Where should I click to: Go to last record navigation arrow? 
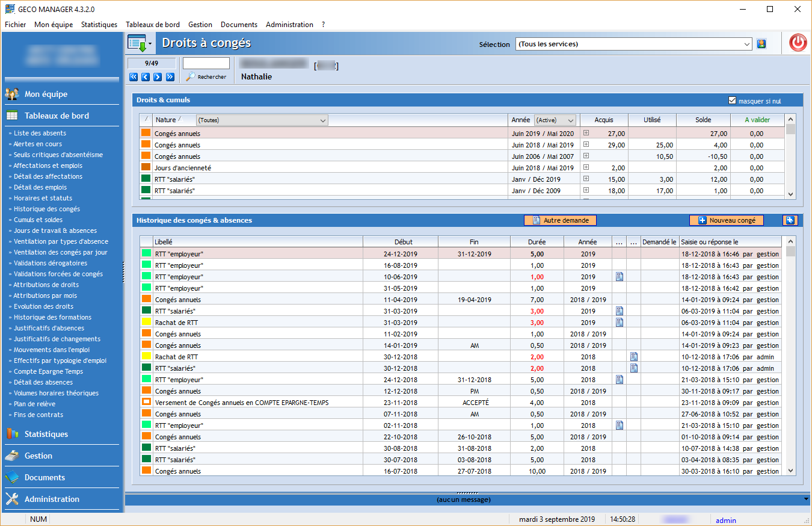point(170,77)
